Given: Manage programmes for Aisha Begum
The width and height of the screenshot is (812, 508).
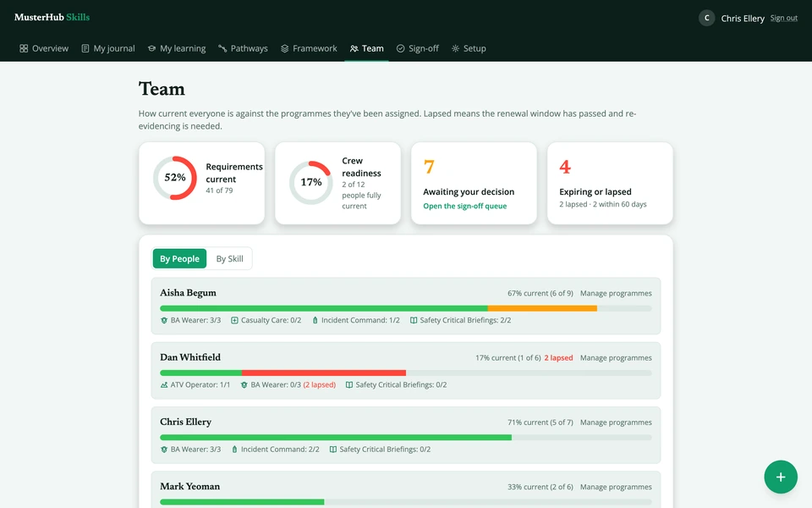Looking at the screenshot, I should (616, 294).
